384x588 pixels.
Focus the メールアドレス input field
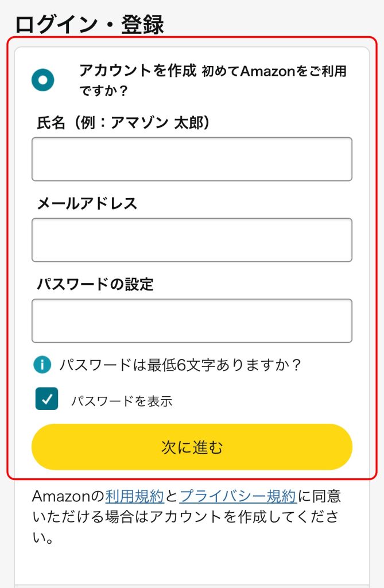tap(192, 240)
